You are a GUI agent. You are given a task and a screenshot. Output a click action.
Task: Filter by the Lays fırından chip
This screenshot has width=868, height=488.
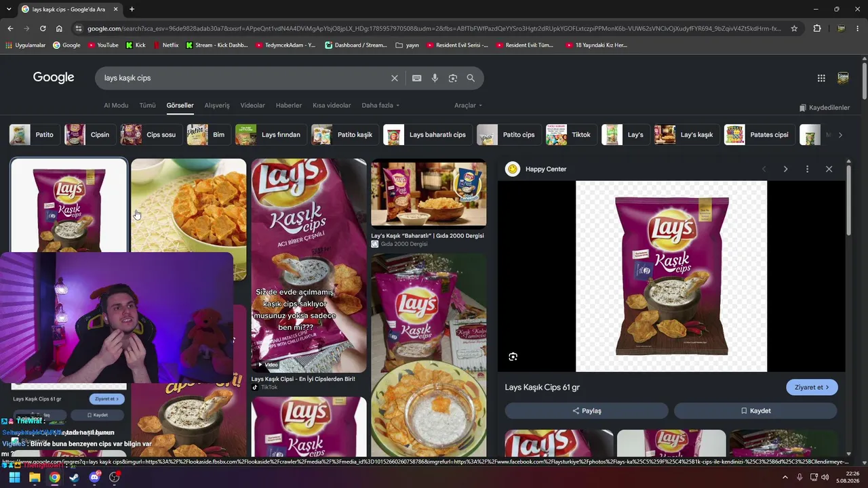pyautogui.click(x=271, y=135)
